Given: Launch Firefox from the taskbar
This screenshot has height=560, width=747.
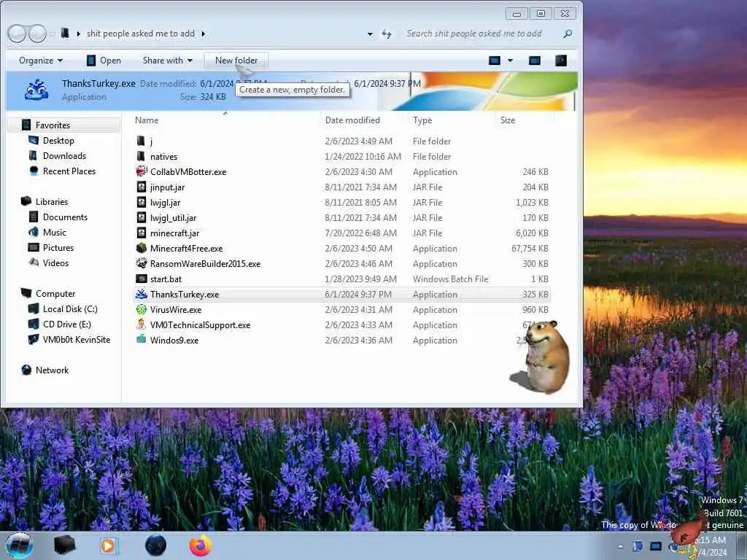Looking at the screenshot, I should click(x=201, y=545).
